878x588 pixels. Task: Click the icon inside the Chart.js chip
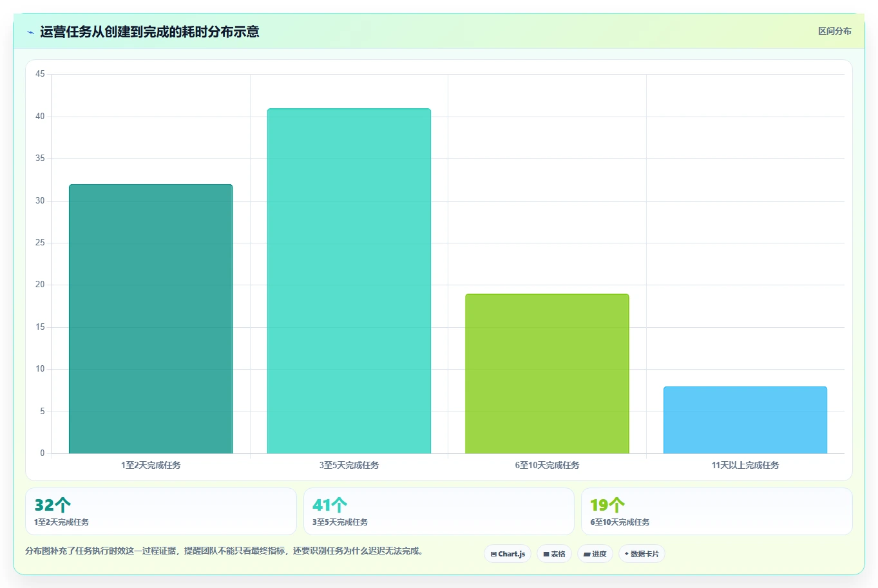click(x=493, y=555)
